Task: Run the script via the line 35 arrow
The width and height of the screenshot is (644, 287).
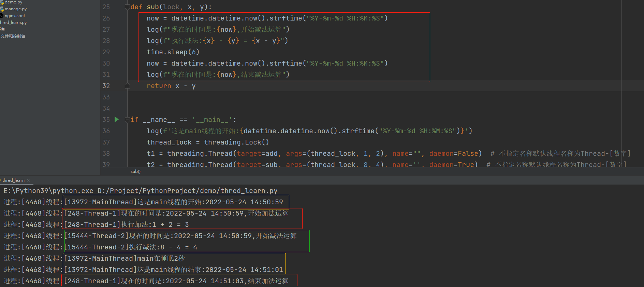Action: coord(117,119)
